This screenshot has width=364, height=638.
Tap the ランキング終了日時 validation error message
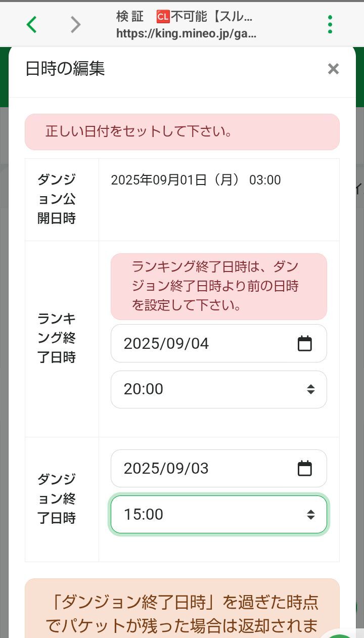(x=218, y=287)
